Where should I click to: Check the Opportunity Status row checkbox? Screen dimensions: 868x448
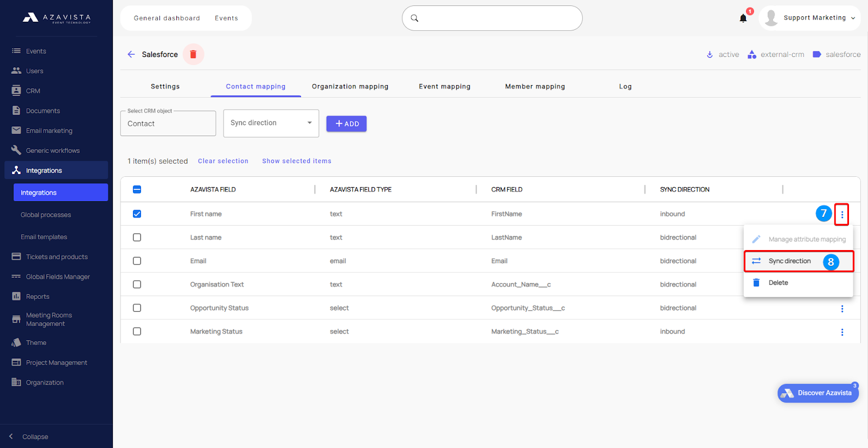click(137, 308)
